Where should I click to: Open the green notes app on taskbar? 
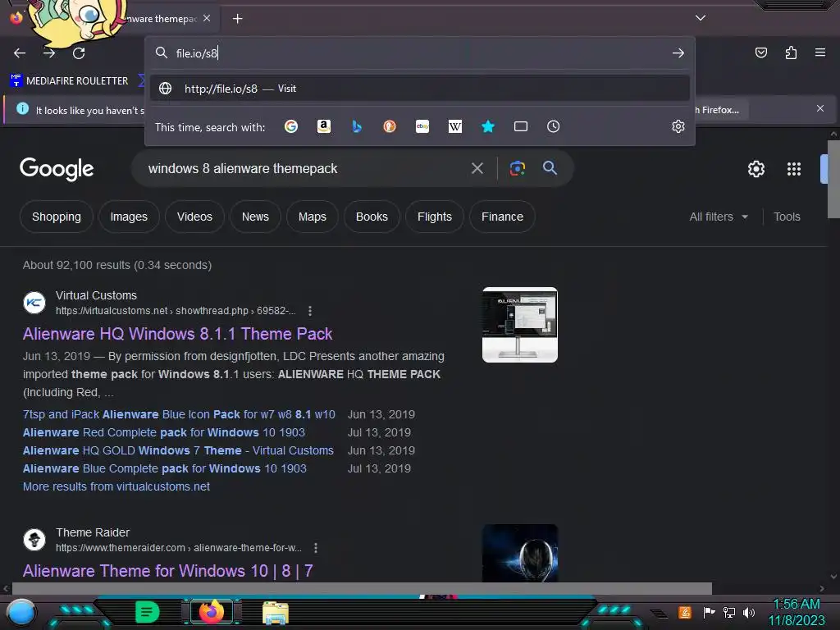click(x=147, y=612)
